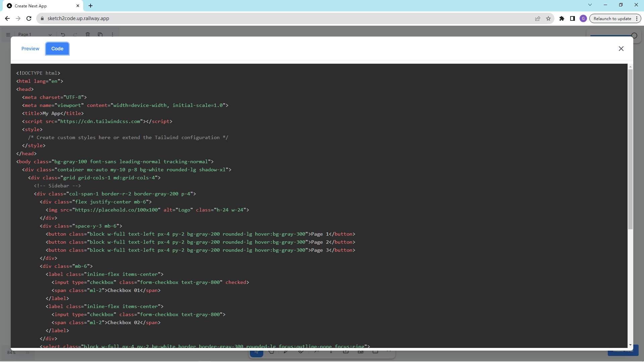Viewport: 644px width, 362px height.
Task: Click the trash delete icon
Action: click(x=88, y=35)
